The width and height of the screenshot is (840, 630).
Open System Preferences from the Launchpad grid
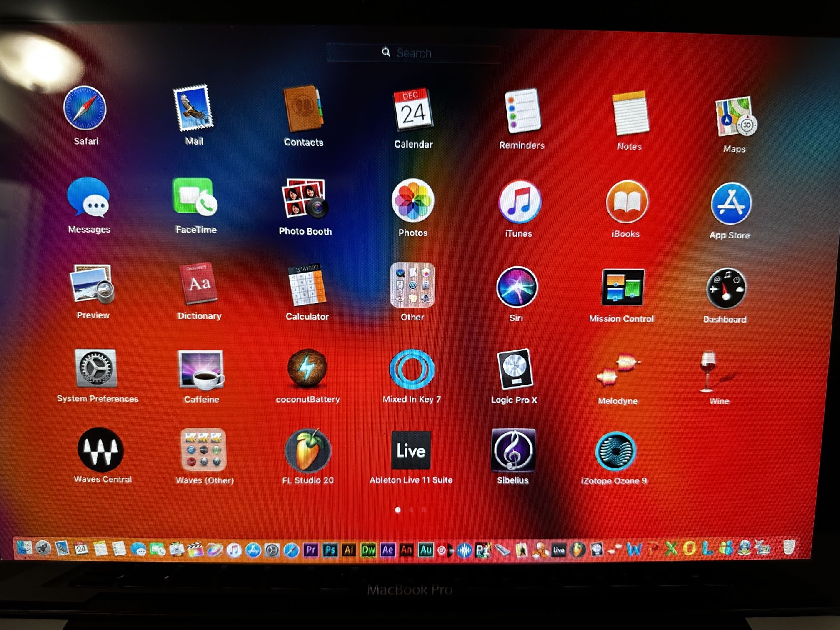(96, 368)
